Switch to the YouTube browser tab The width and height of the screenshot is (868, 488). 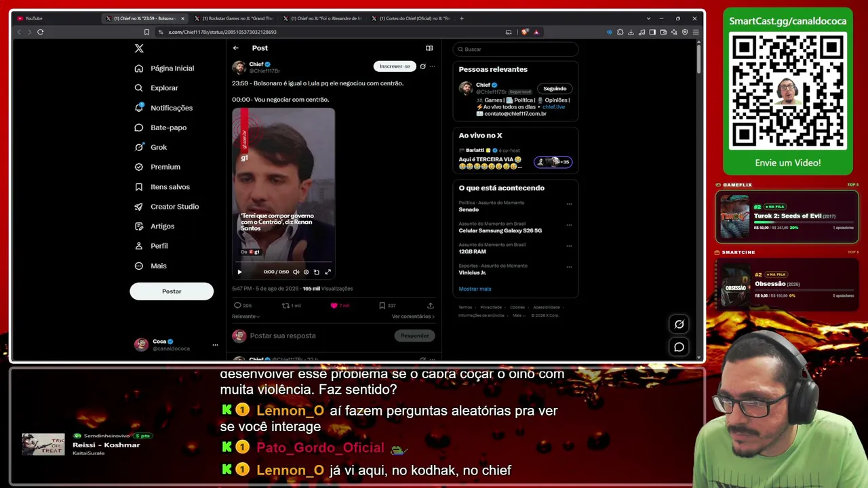56,18
